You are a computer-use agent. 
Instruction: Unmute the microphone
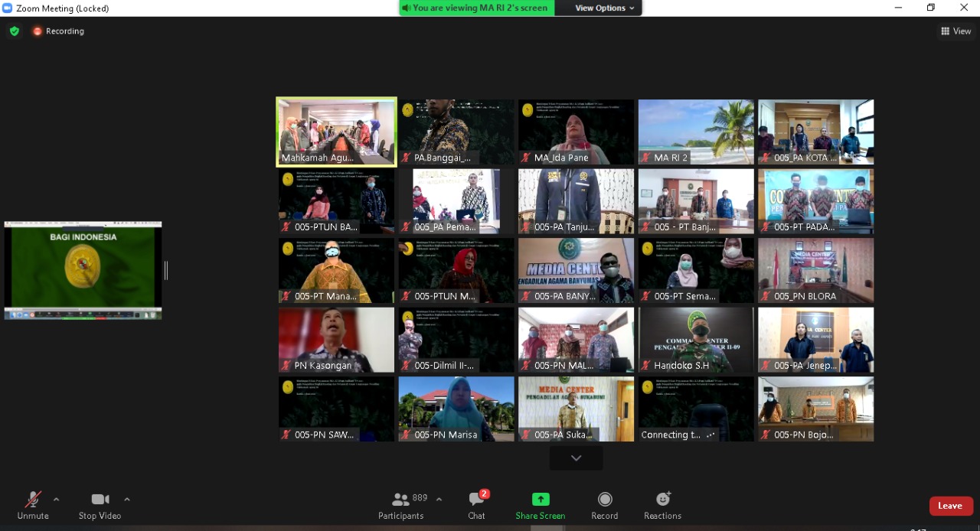pos(33,505)
